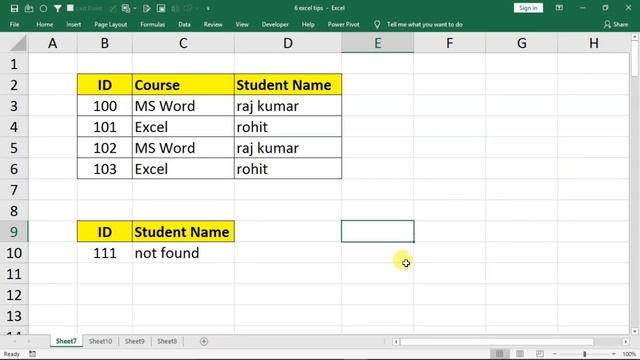Click the Excel cell in row 4
Screen dimensions: 640x360
click(x=183, y=127)
